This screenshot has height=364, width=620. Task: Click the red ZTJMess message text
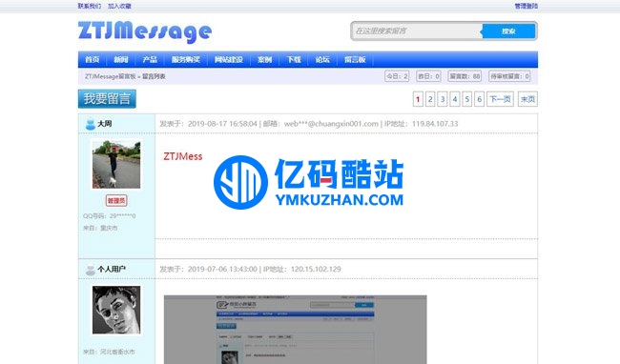click(183, 156)
